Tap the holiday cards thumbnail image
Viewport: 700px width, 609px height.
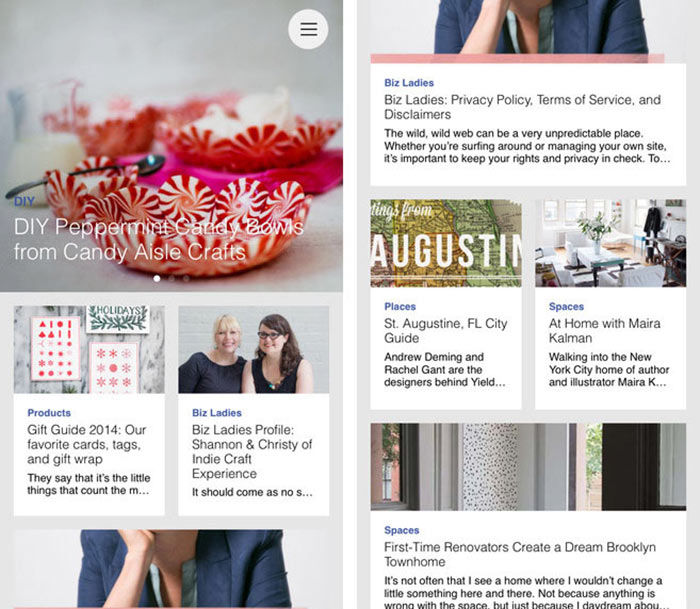click(x=89, y=350)
